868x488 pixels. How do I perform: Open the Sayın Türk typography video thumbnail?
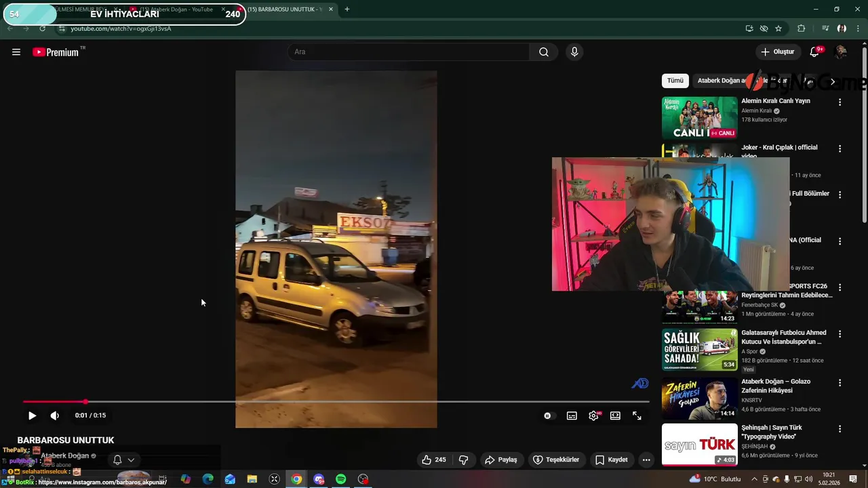coord(699,445)
